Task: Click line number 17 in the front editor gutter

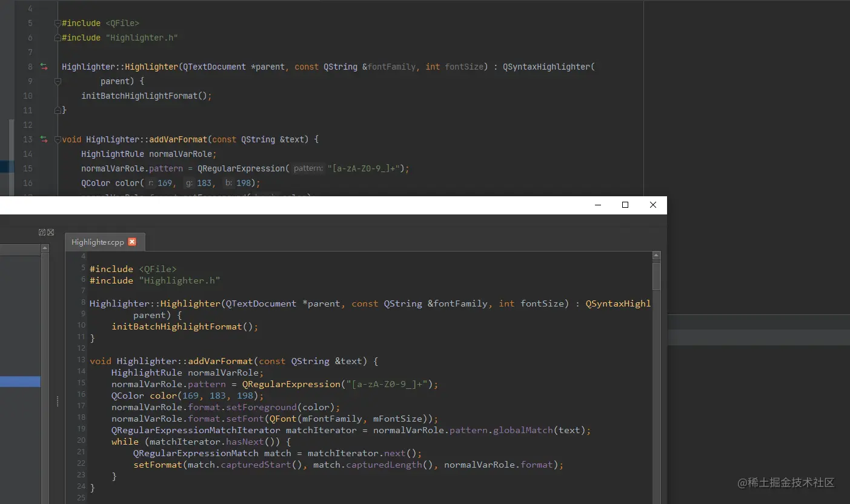Action: click(x=81, y=405)
